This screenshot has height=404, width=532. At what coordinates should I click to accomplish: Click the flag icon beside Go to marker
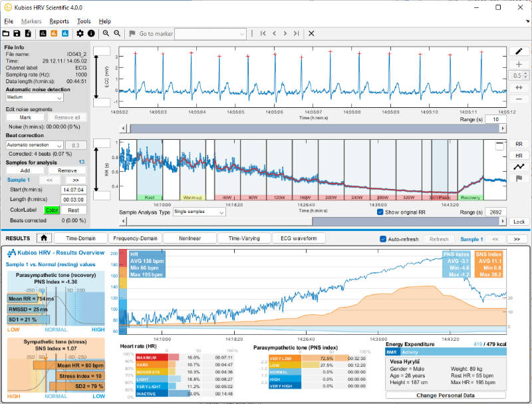(x=132, y=33)
